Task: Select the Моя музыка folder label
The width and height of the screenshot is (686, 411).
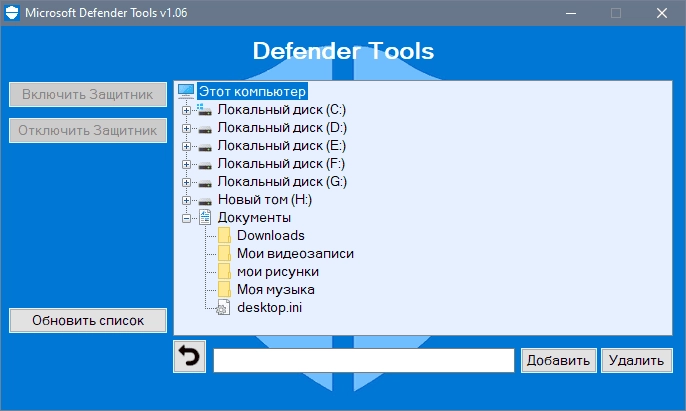Action: coord(276,289)
